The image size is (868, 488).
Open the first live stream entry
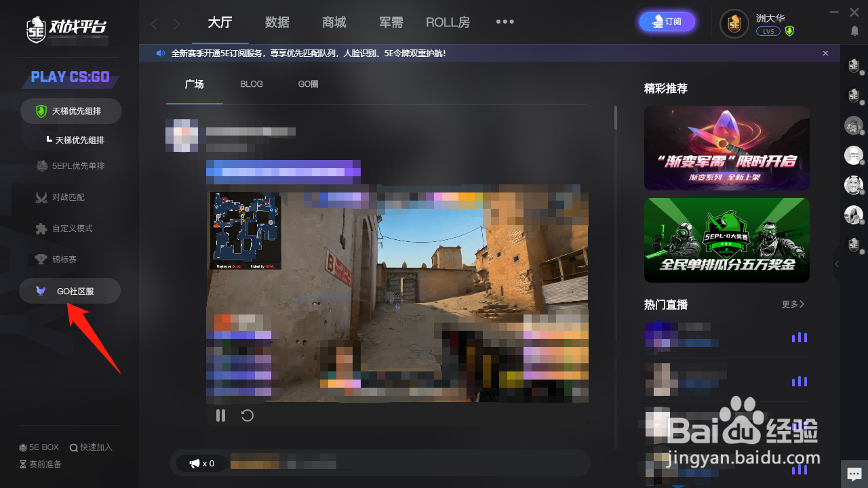(726, 338)
